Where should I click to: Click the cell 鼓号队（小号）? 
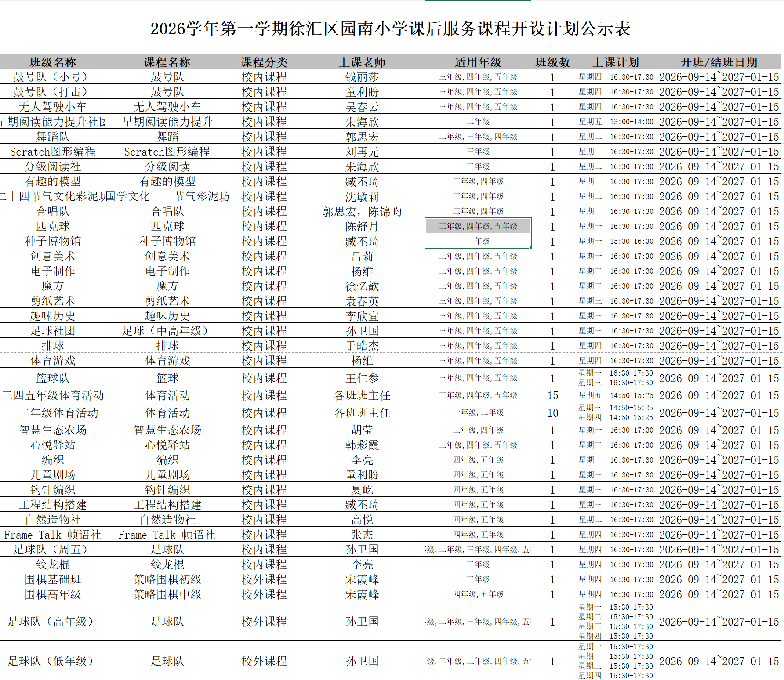pos(53,77)
